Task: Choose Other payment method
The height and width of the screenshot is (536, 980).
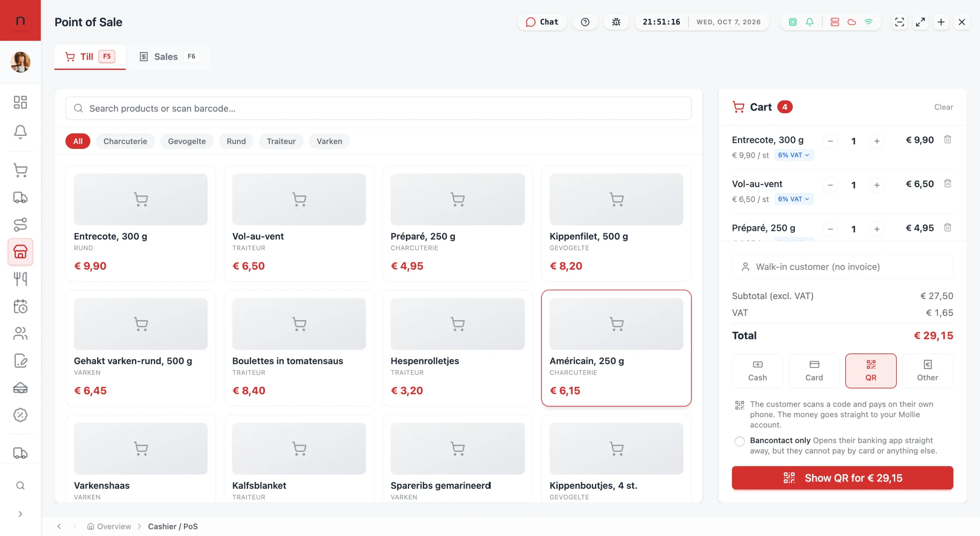Action: pyautogui.click(x=927, y=371)
